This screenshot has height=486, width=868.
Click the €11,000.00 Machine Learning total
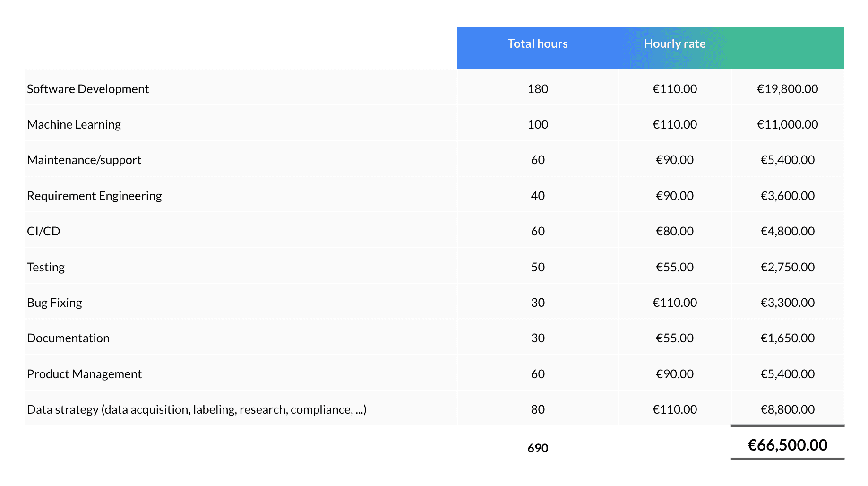coord(787,124)
